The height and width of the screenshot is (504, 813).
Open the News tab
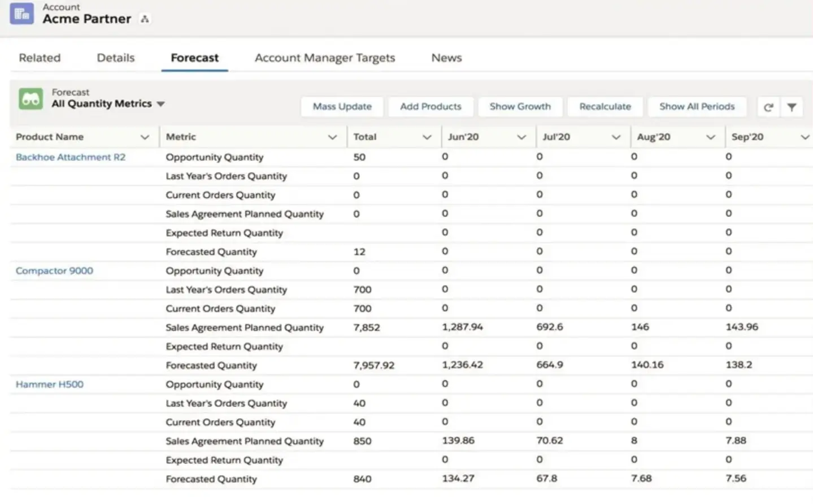click(x=446, y=58)
